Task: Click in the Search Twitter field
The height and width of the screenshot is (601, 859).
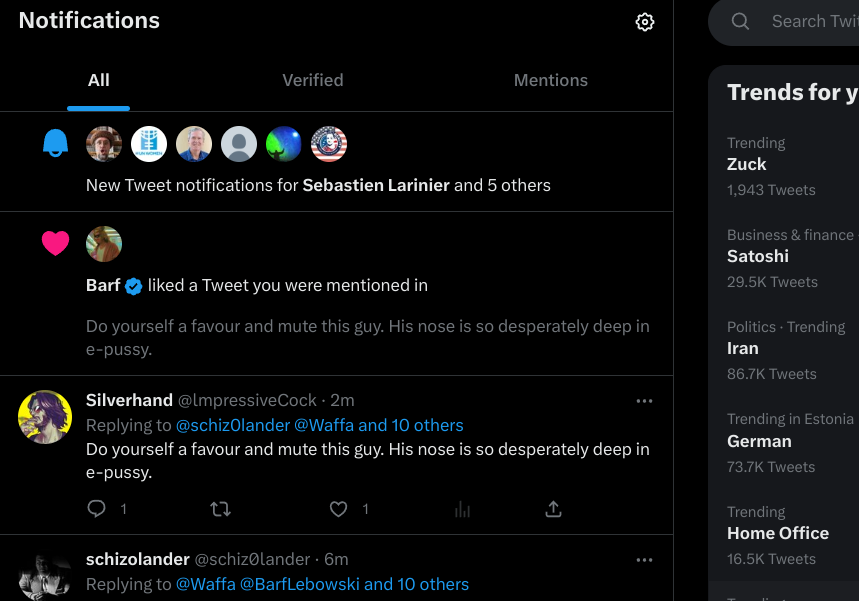Action: click(x=810, y=21)
